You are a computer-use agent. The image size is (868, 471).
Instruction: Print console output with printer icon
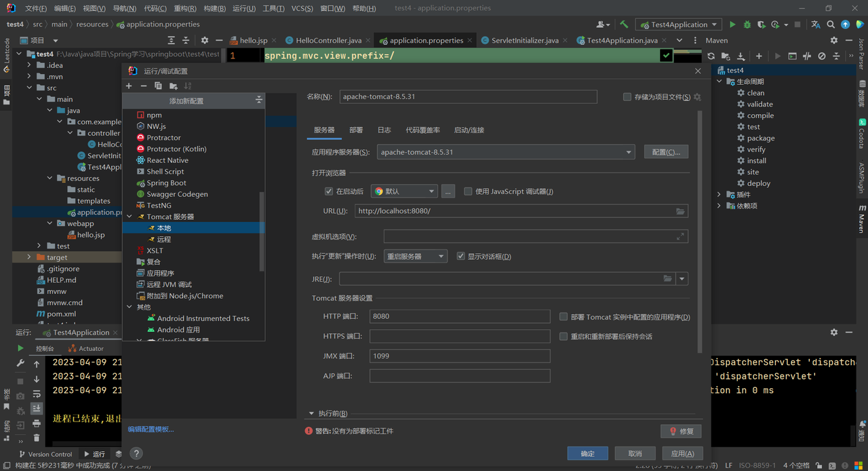(x=37, y=423)
